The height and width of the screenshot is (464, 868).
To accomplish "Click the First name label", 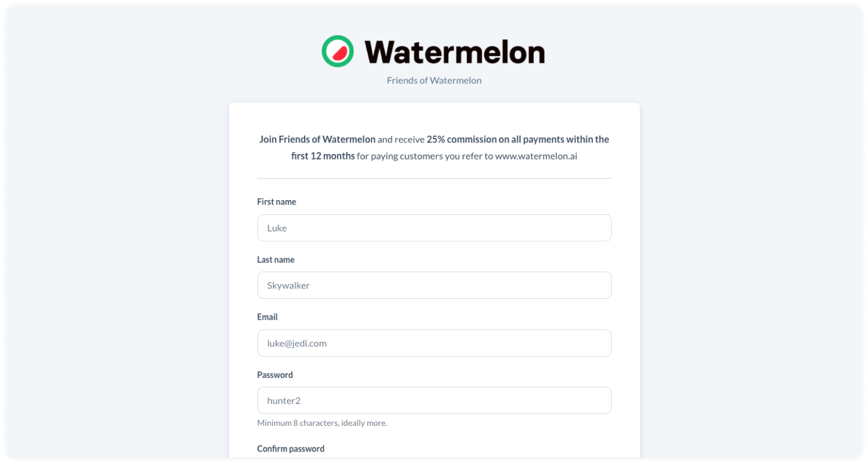I will point(276,202).
